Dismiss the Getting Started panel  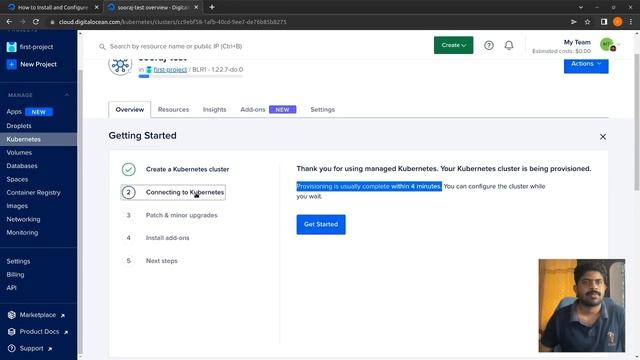point(602,137)
